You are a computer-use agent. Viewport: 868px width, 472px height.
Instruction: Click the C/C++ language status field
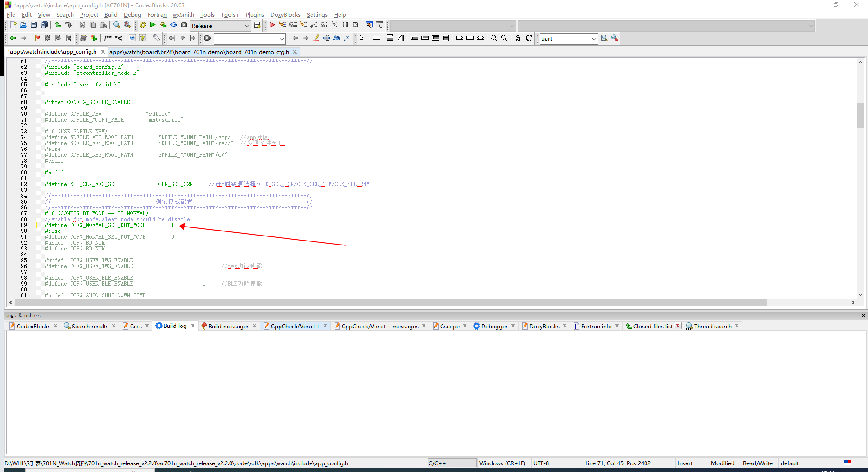pos(452,463)
